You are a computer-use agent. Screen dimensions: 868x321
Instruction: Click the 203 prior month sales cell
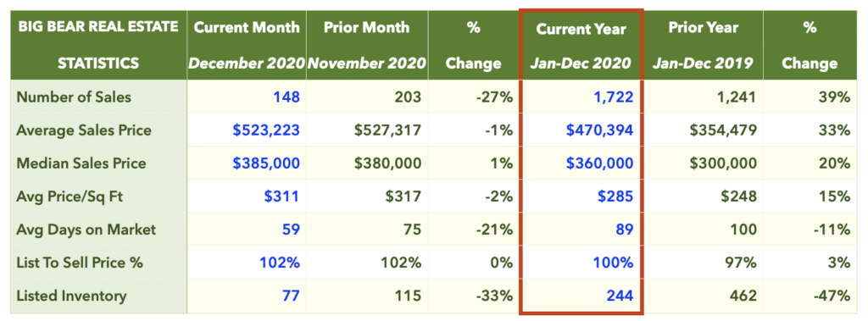(408, 97)
